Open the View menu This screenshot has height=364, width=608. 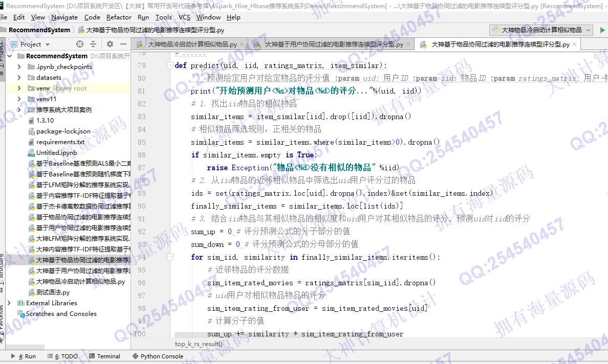[38, 17]
